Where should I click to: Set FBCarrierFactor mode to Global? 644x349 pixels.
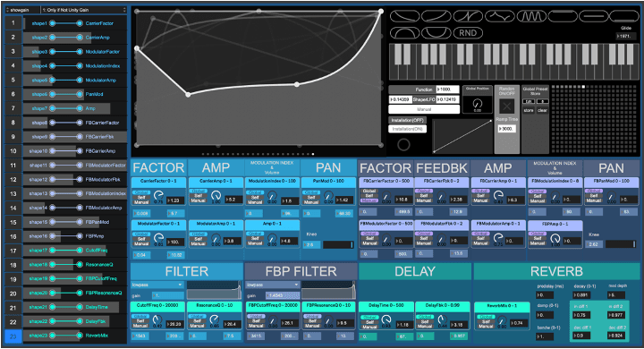click(369, 192)
